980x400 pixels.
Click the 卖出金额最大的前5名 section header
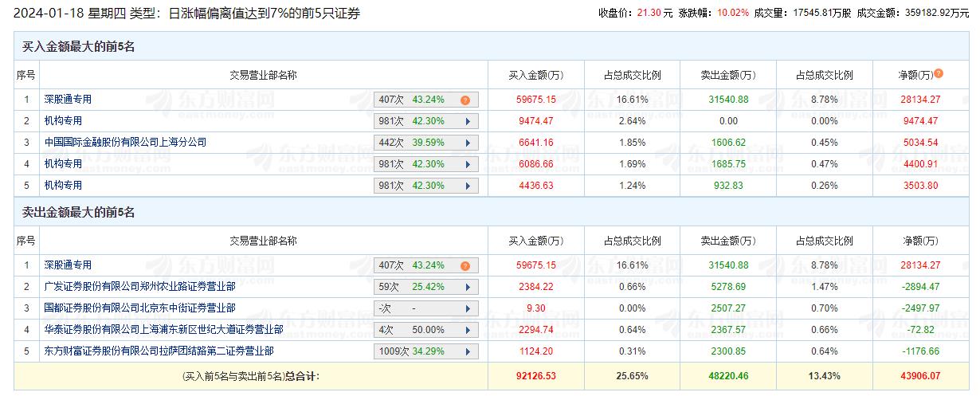(x=78, y=213)
